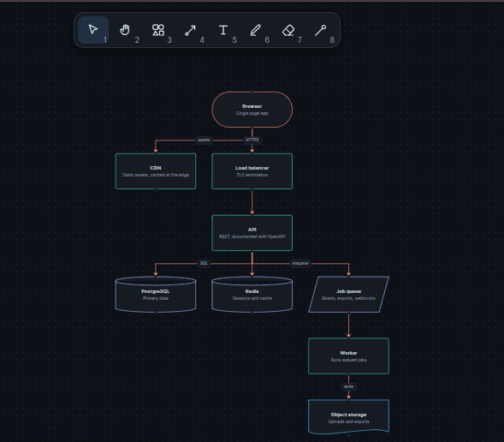This screenshot has height=442, width=504.
Task: Select the pointer selection tool
Action: (93, 30)
